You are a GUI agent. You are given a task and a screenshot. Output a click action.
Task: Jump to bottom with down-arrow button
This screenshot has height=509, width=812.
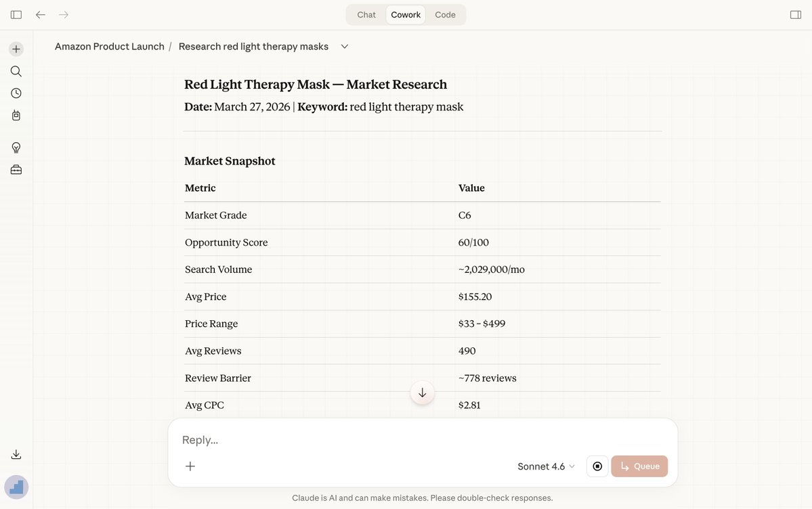(423, 393)
